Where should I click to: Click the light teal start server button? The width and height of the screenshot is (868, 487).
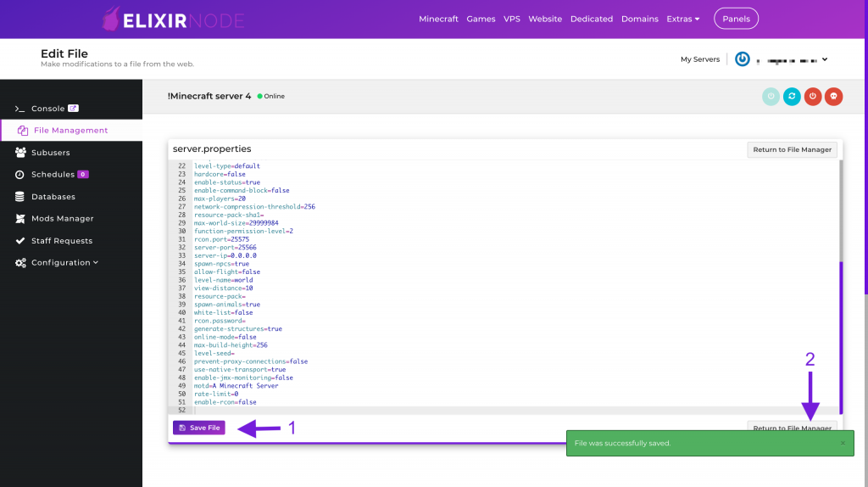pos(771,97)
